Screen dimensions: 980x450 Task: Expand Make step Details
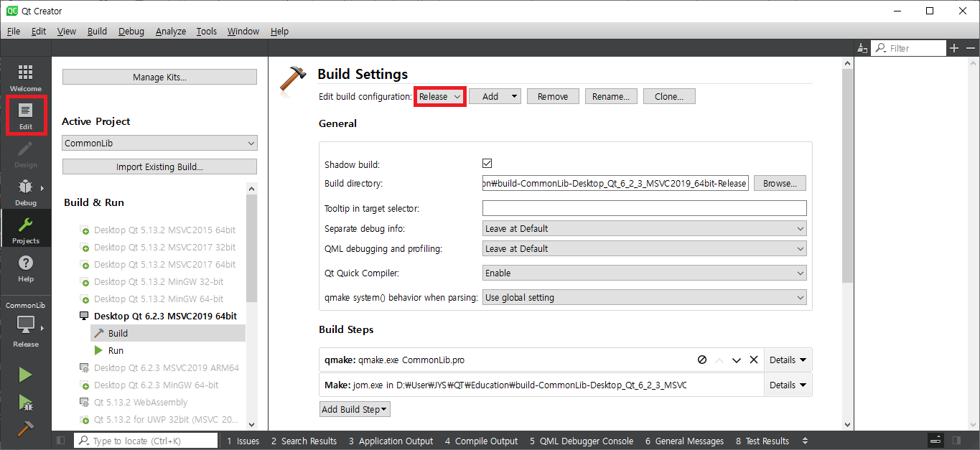[x=788, y=385]
